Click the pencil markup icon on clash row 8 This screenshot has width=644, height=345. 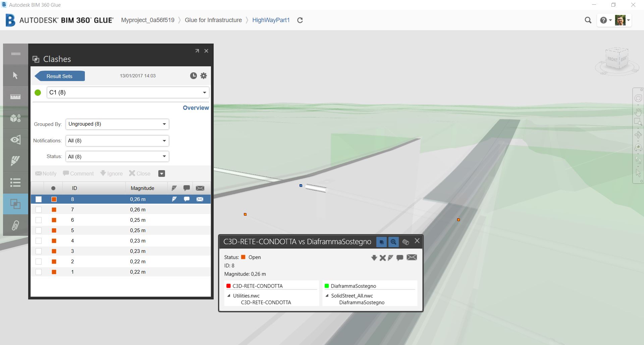pyautogui.click(x=174, y=199)
